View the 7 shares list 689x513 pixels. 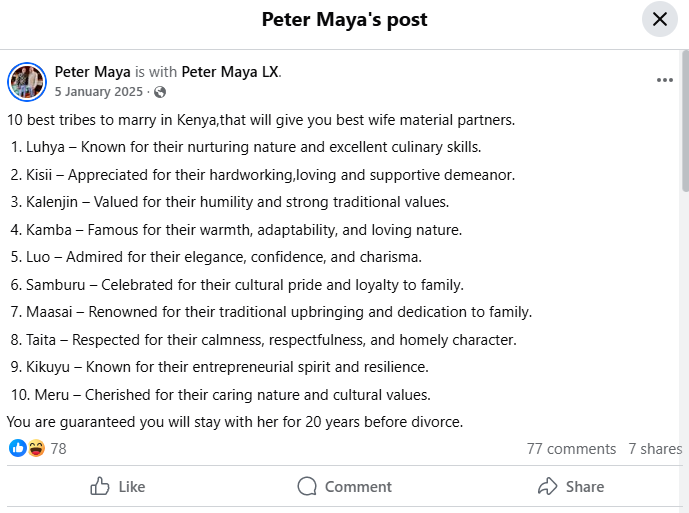click(655, 449)
